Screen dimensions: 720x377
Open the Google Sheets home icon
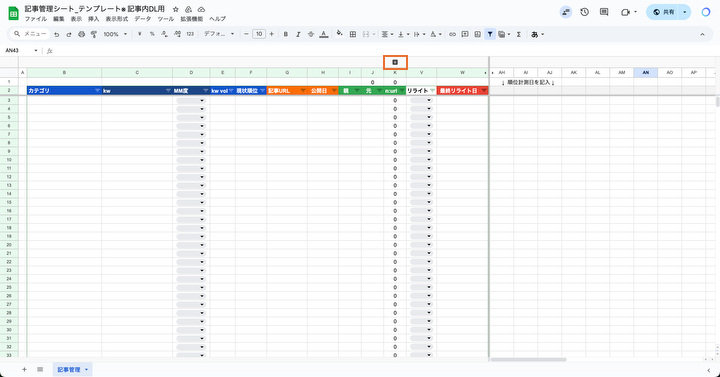coord(13,13)
